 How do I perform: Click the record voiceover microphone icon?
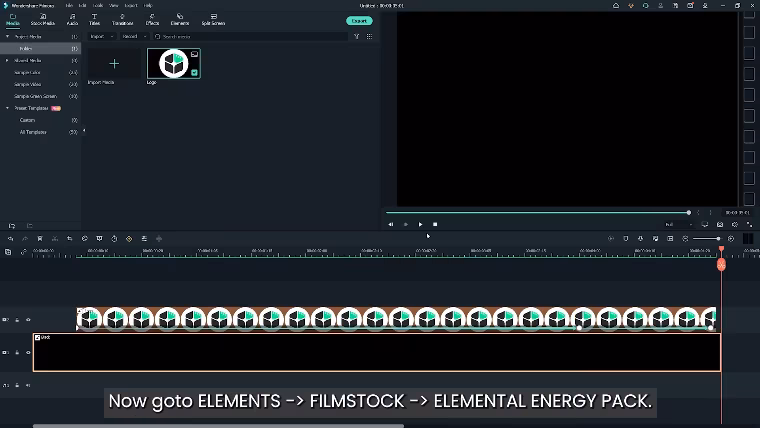pyautogui.click(x=641, y=238)
